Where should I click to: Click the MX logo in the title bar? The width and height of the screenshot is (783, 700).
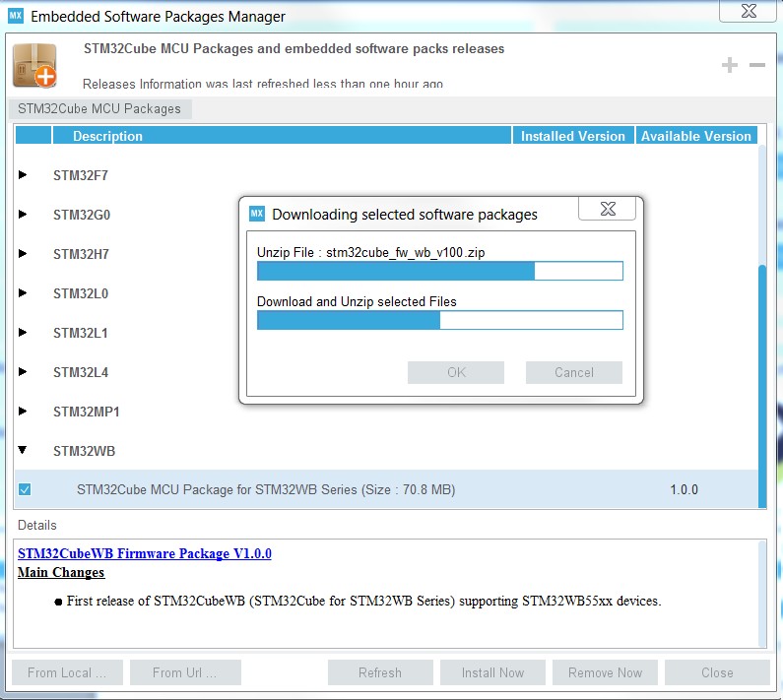[16, 16]
